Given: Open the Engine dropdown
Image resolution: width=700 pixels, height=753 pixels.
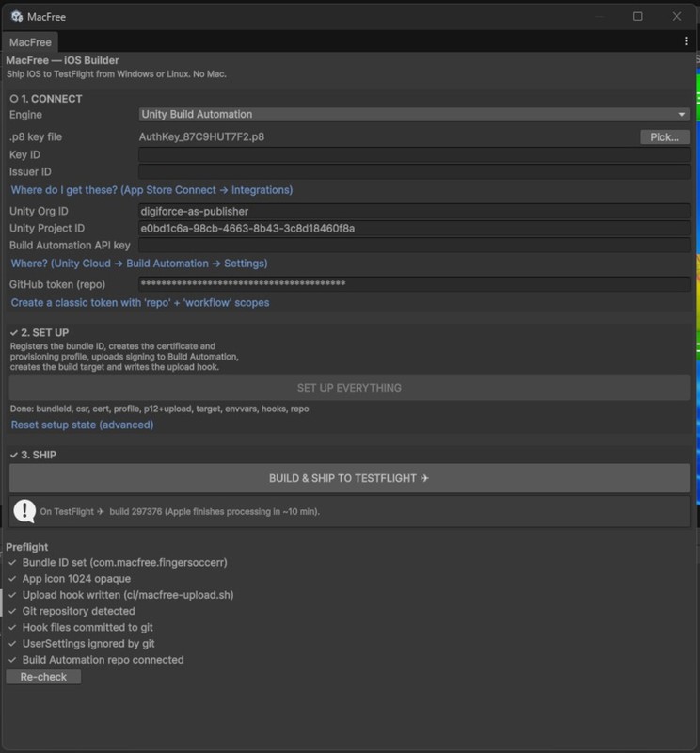Looking at the screenshot, I should 414,114.
